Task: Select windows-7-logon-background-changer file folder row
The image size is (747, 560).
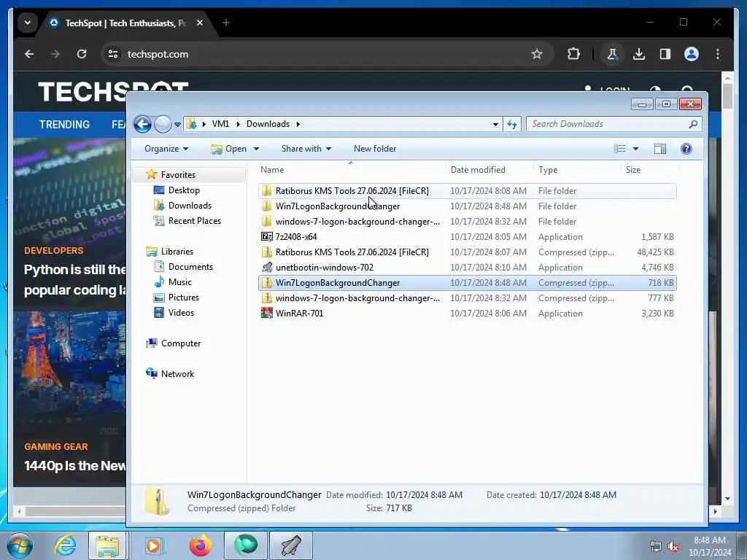Action: pos(468,222)
